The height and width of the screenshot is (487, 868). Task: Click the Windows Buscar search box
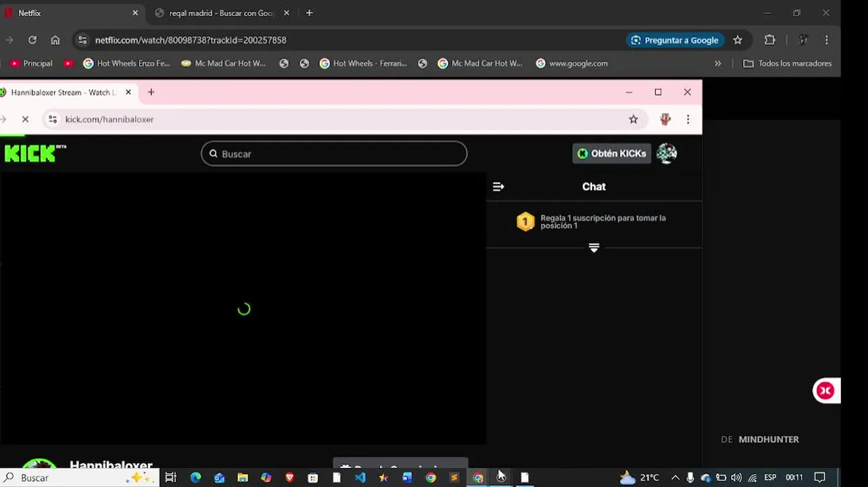pos(79,478)
